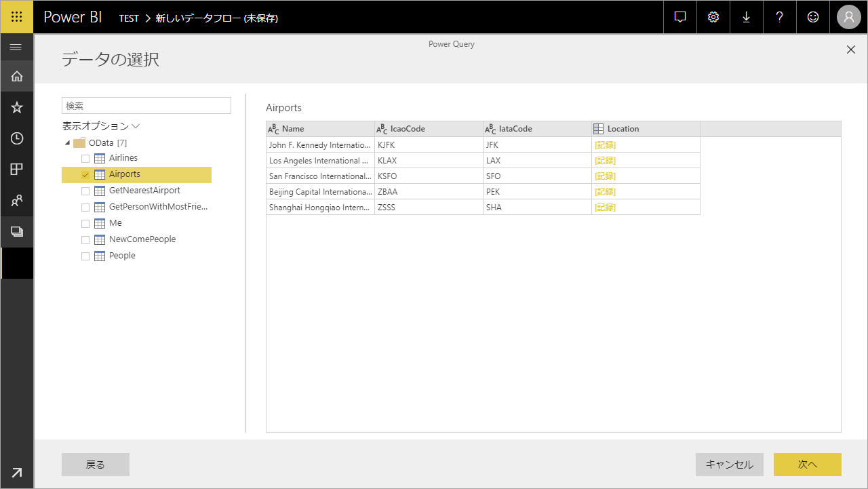
Task: Open Power BI settings via the gear icon
Action: [x=713, y=17]
